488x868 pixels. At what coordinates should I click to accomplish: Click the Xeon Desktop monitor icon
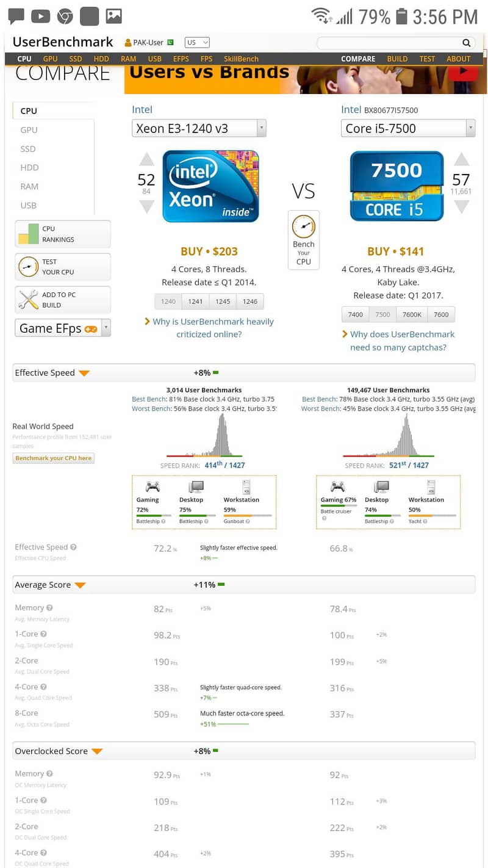[196, 486]
